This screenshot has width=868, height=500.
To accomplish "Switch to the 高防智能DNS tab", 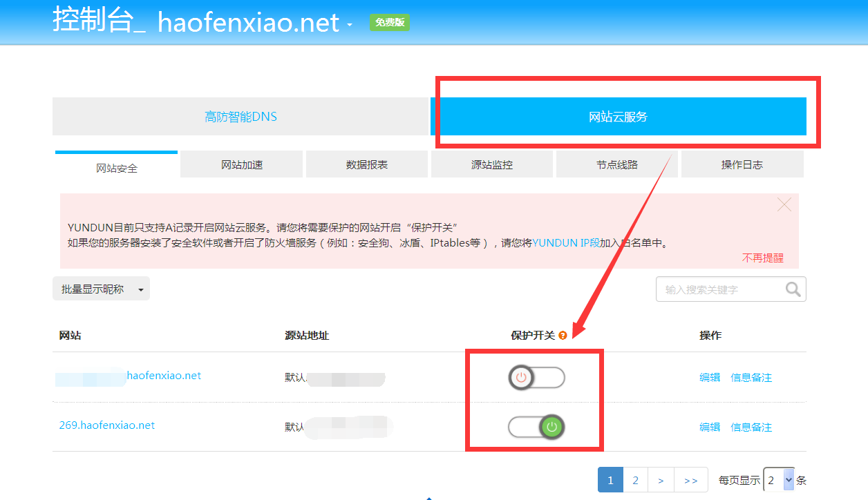I will point(240,117).
